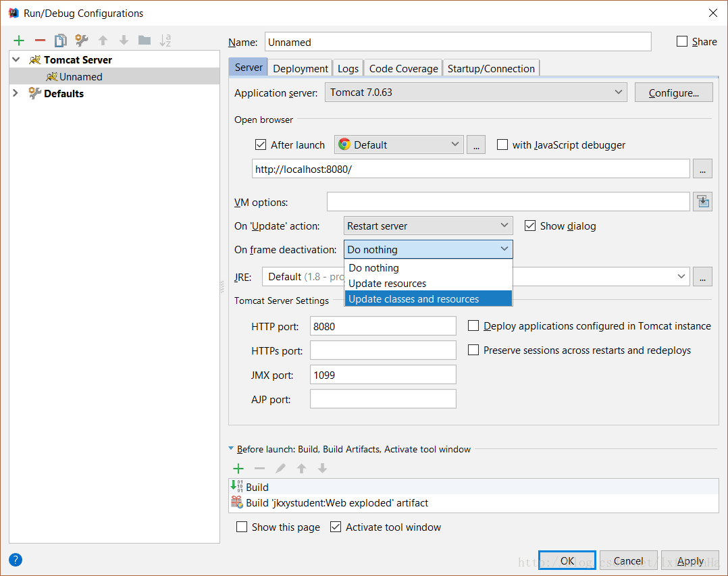
Task: Collapse Tomcat Server tree node
Action: pos(16,60)
